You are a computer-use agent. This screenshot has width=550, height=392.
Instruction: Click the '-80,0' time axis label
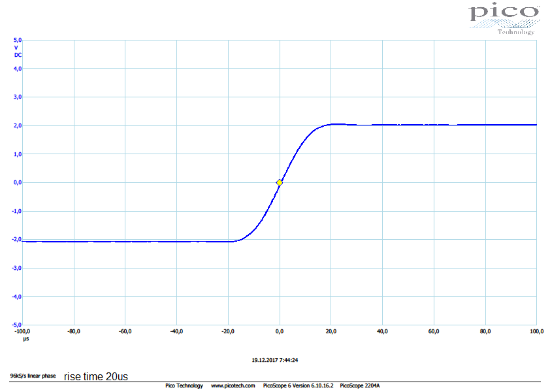click(74, 332)
